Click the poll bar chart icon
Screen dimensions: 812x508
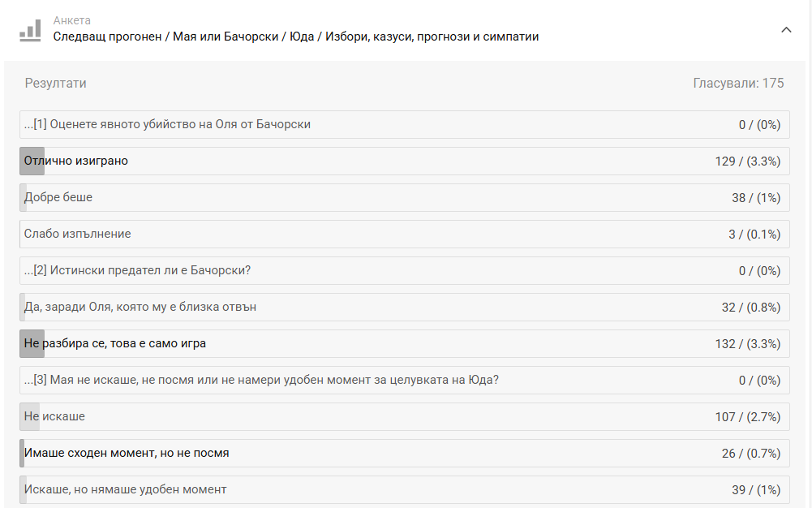[x=30, y=30]
